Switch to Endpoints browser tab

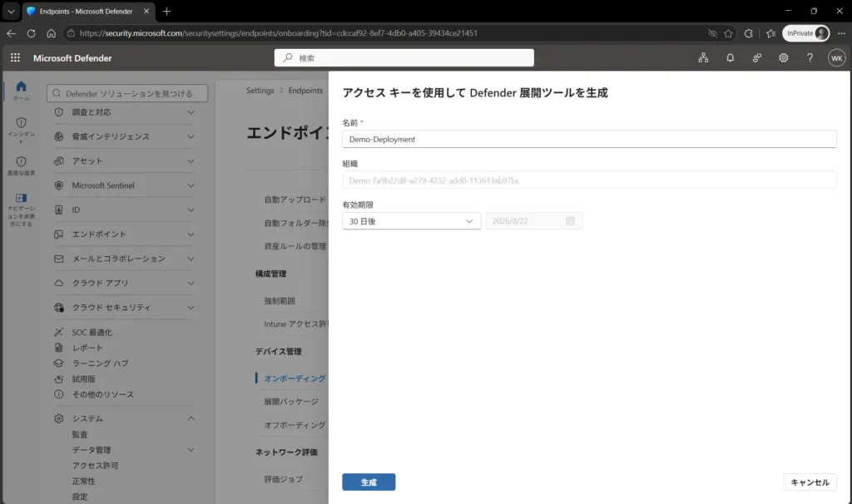88,12
